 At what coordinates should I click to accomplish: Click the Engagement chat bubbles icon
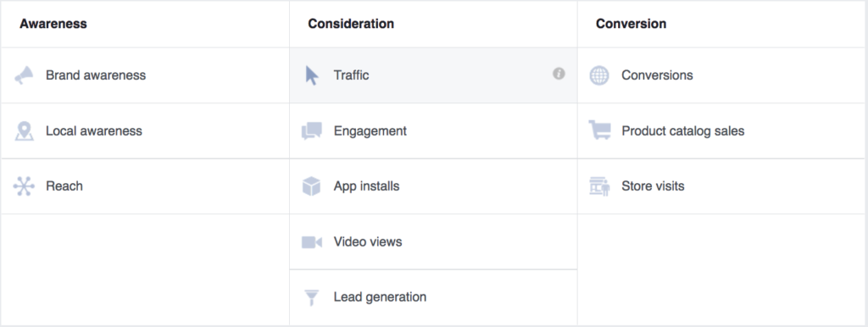point(312,131)
